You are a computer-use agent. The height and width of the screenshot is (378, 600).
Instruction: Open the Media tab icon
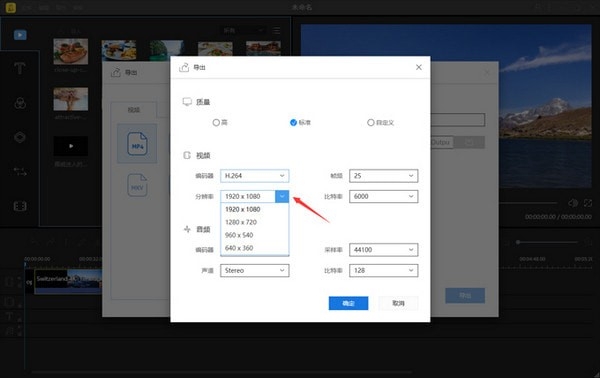tap(20, 35)
